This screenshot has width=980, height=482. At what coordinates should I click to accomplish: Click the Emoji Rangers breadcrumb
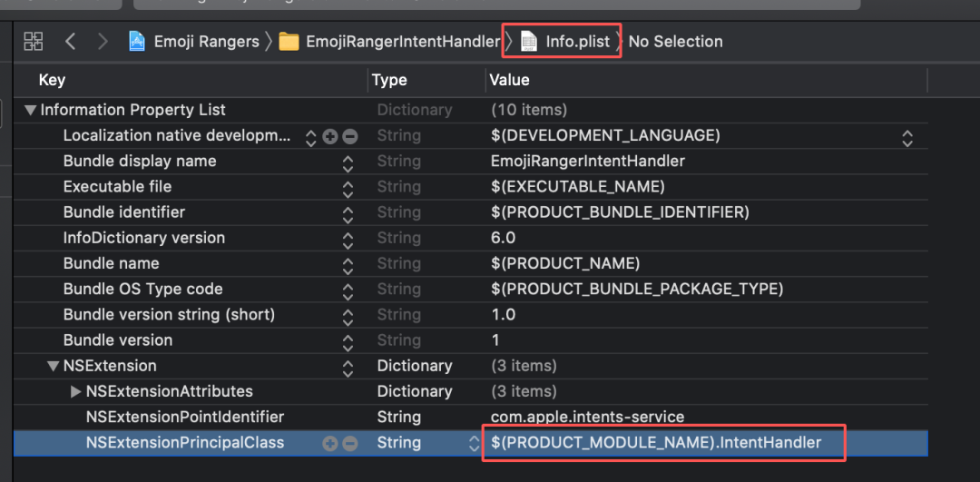click(205, 41)
